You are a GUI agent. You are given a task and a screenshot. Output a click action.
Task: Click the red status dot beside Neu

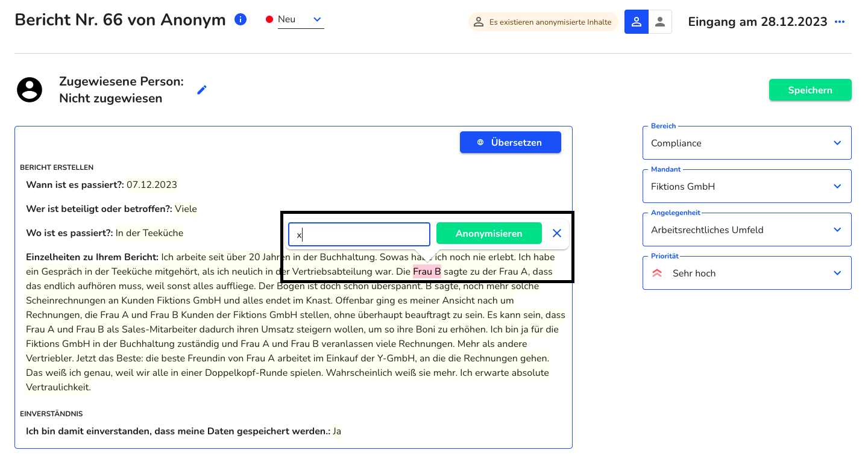269,20
